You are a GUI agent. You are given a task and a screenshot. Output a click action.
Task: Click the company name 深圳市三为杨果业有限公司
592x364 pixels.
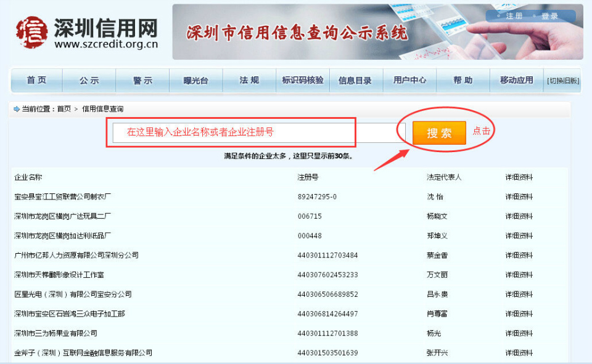(56, 333)
